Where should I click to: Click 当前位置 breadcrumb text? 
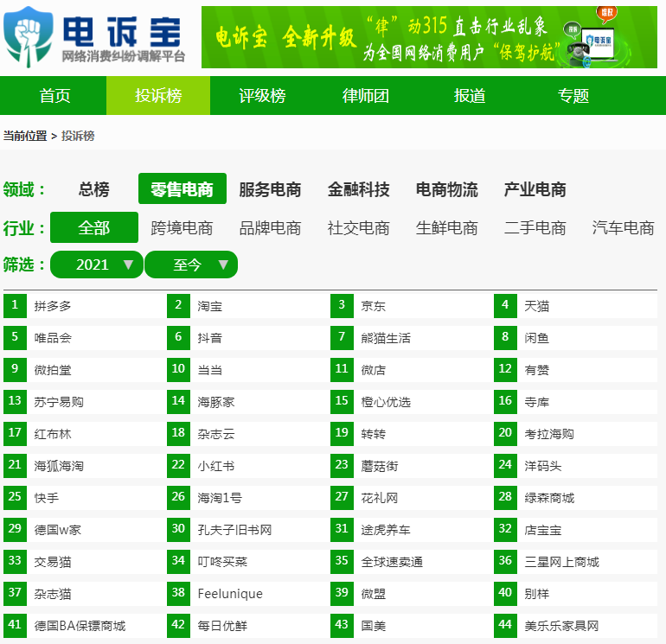(x=25, y=136)
